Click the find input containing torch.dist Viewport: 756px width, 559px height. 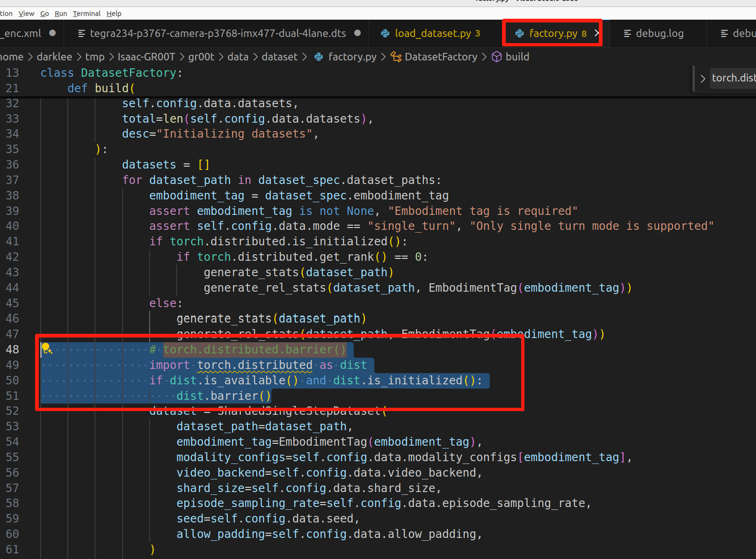pyautogui.click(x=733, y=78)
